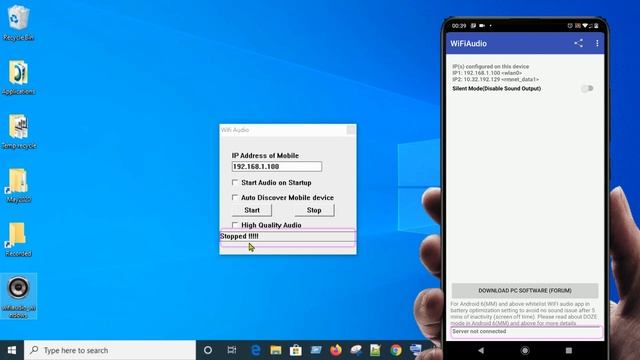Open the Recycle Bin desktop icon
The height and width of the screenshot is (360, 640).
18,23
